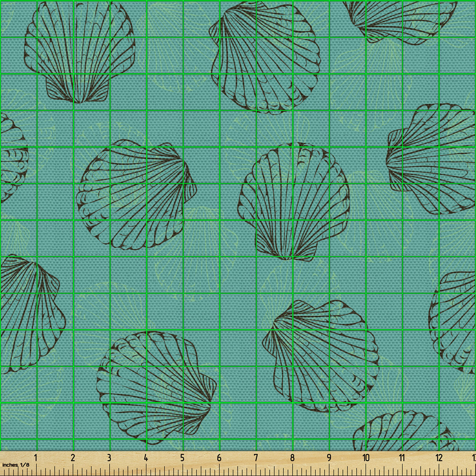Click the number 11 on the ruler
476x476 pixels.
[402, 458]
